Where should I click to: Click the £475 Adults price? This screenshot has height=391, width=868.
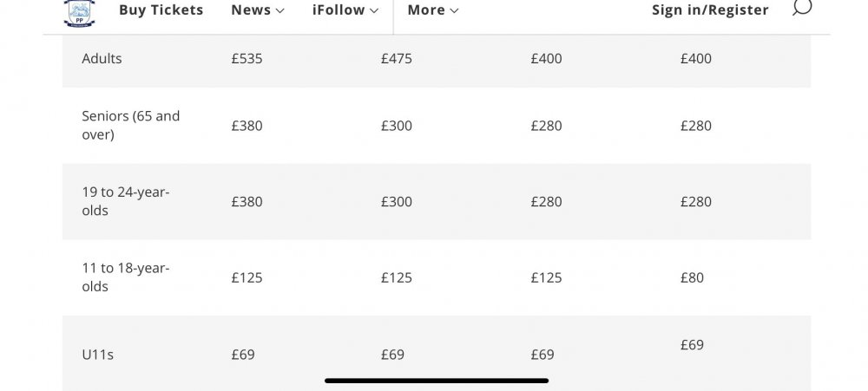coord(396,59)
